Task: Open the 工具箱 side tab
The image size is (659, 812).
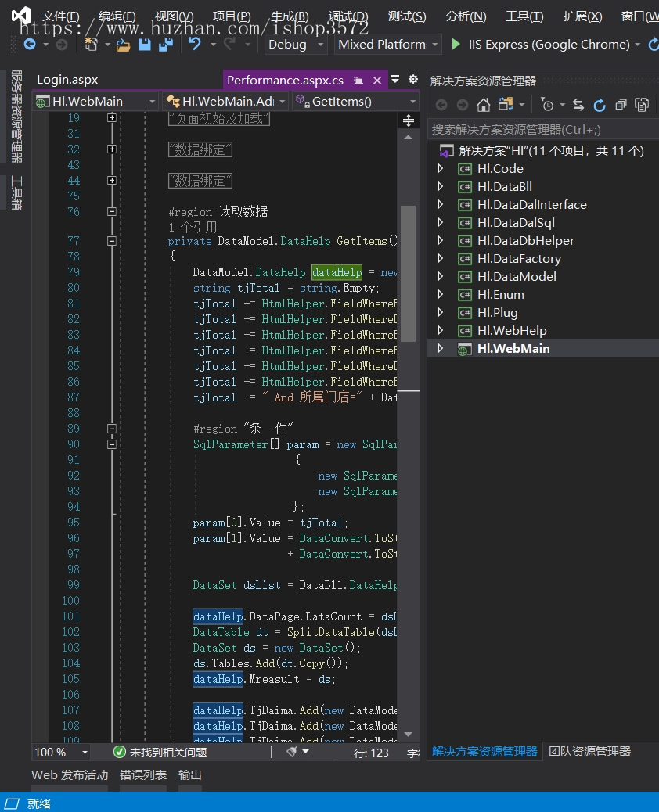Action: point(16,192)
